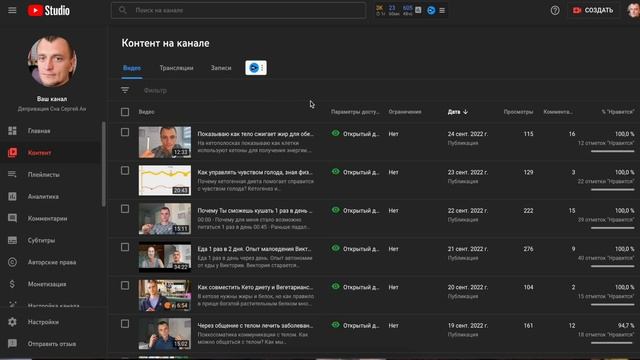Click the filter lines icon
The width and height of the screenshot is (640, 360).
(125, 90)
